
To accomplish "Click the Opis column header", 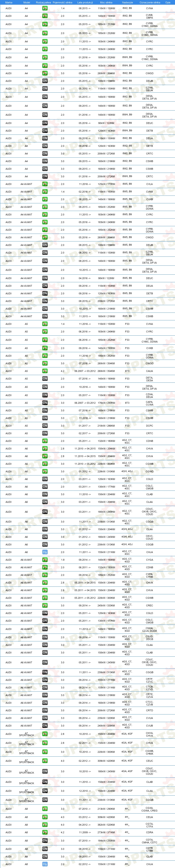I will tap(168, 2).
